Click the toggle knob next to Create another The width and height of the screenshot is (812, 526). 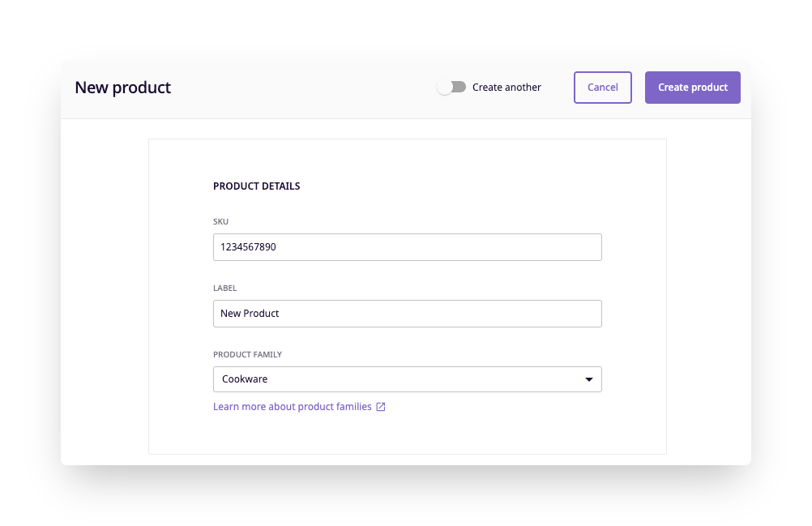point(446,87)
